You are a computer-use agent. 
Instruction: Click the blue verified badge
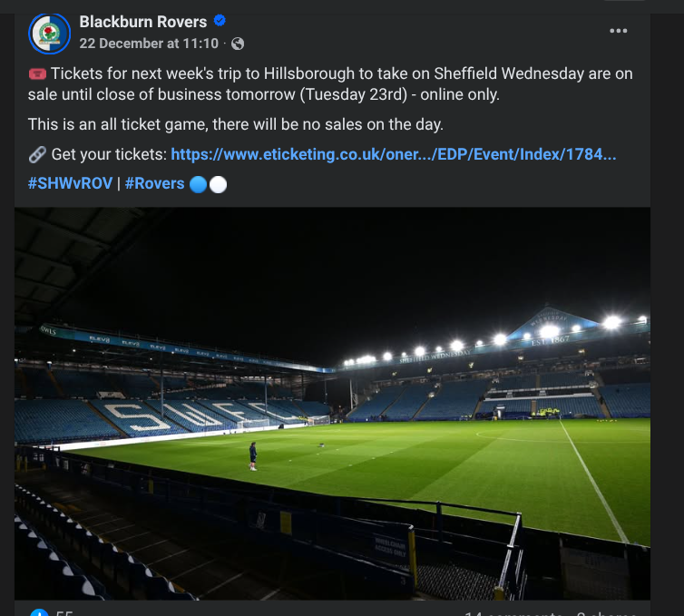tap(220, 21)
